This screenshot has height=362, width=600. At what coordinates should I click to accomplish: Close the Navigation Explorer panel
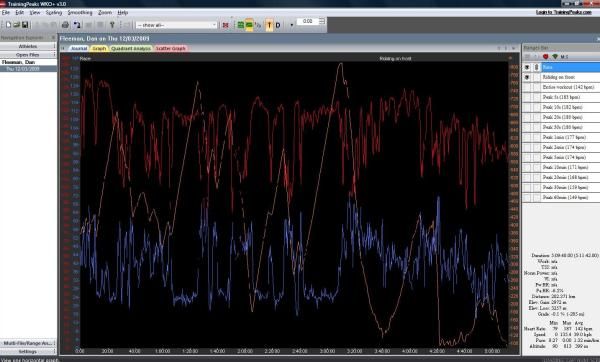pyautogui.click(x=53, y=38)
